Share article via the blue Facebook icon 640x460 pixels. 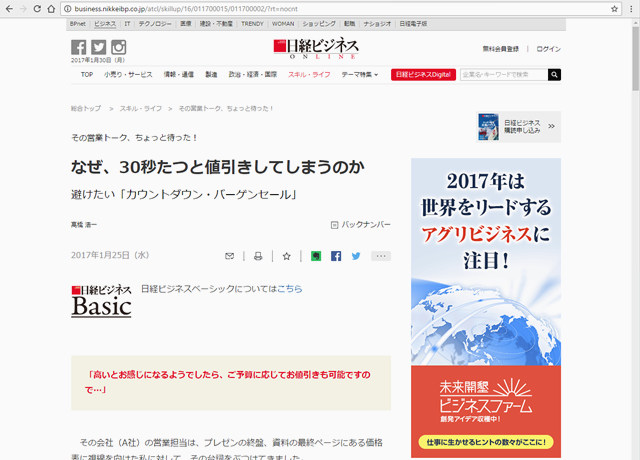[x=336, y=256]
